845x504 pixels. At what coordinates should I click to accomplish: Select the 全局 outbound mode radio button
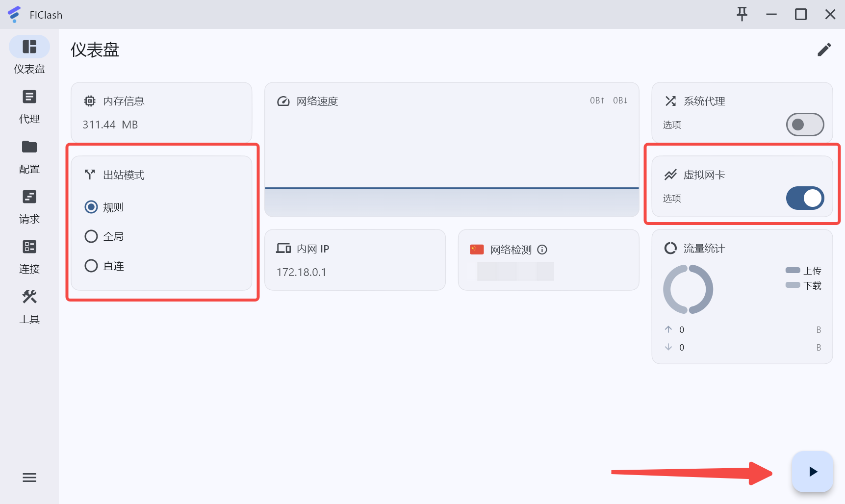pos(91,236)
